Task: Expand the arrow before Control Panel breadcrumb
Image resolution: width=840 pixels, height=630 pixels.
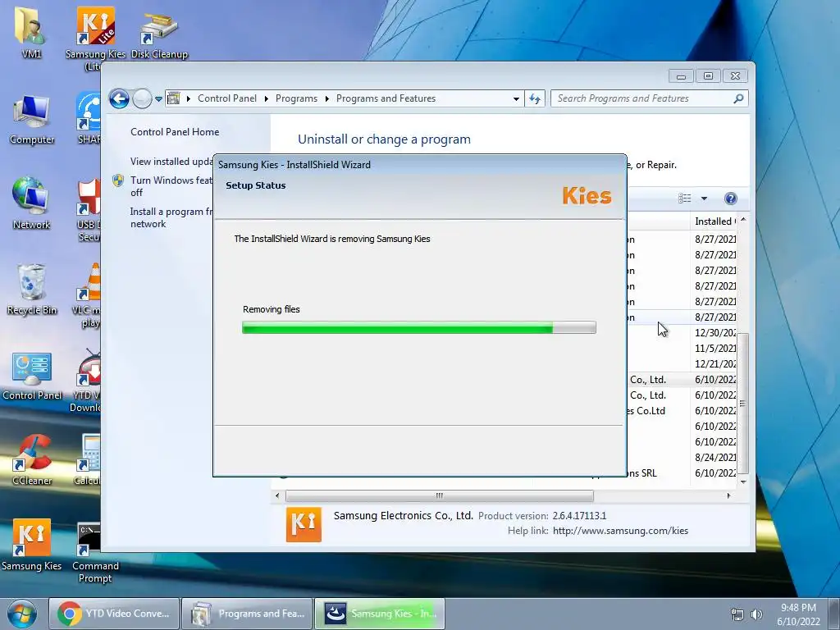Action: tap(189, 98)
